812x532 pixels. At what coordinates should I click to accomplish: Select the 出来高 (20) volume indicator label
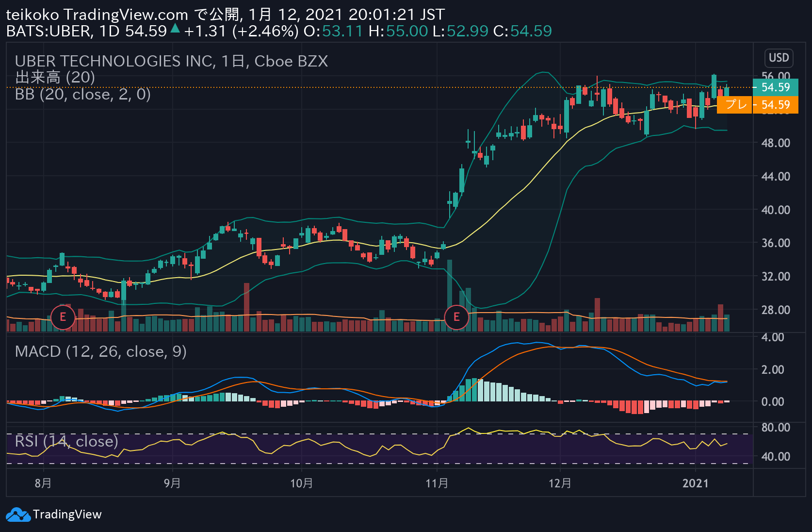(55, 78)
